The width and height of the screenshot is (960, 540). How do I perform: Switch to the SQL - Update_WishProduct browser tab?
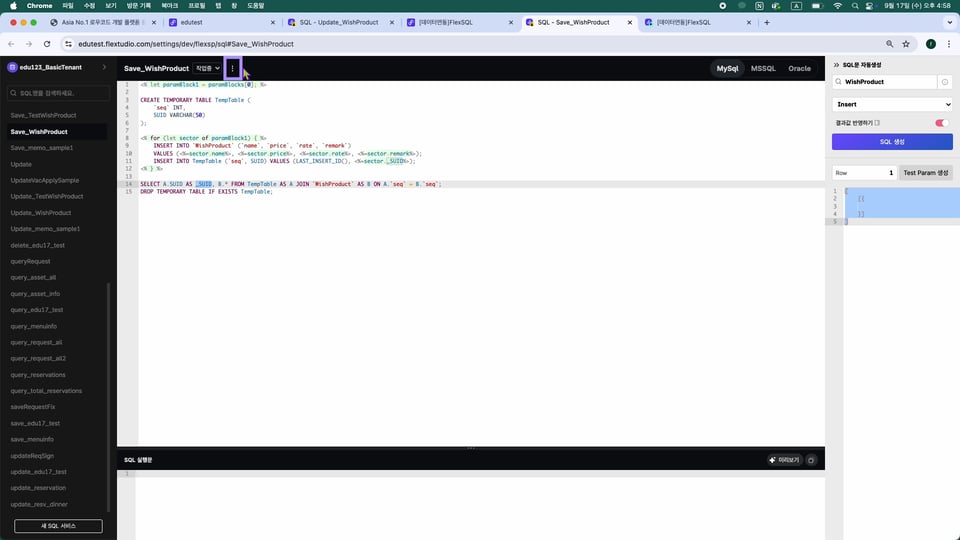pyautogui.click(x=340, y=23)
